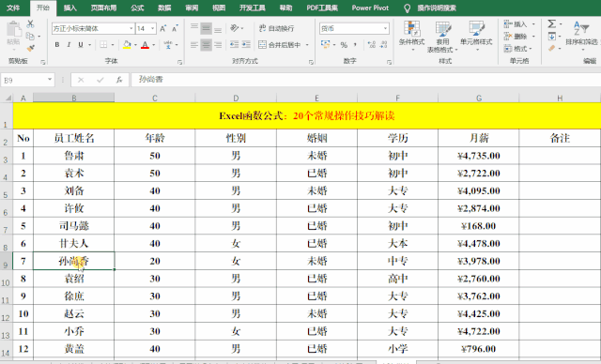Toggle bottom vertical alignment
This screenshot has width=601, height=364.
pos(218,28)
